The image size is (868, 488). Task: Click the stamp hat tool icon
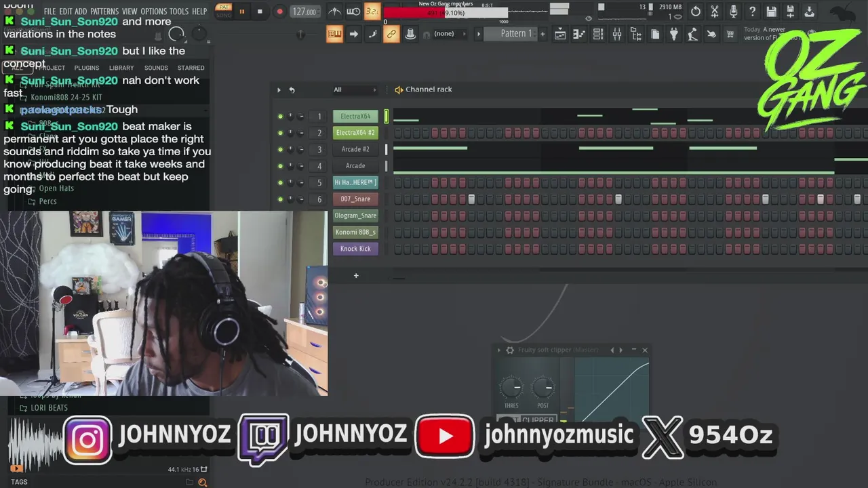410,34
